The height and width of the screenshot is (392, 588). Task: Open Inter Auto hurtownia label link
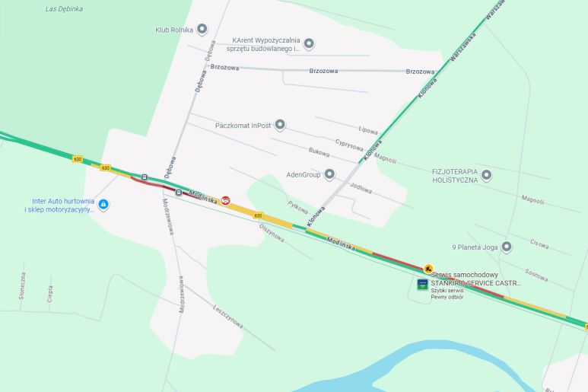coord(59,206)
